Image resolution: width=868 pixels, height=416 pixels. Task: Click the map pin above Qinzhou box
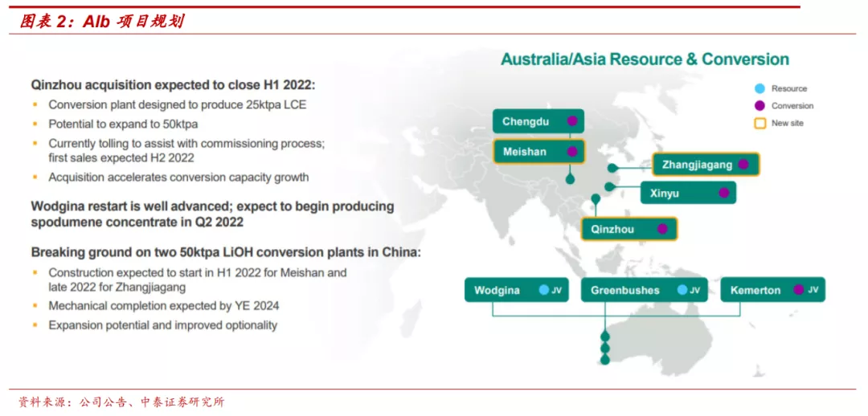click(x=596, y=198)
